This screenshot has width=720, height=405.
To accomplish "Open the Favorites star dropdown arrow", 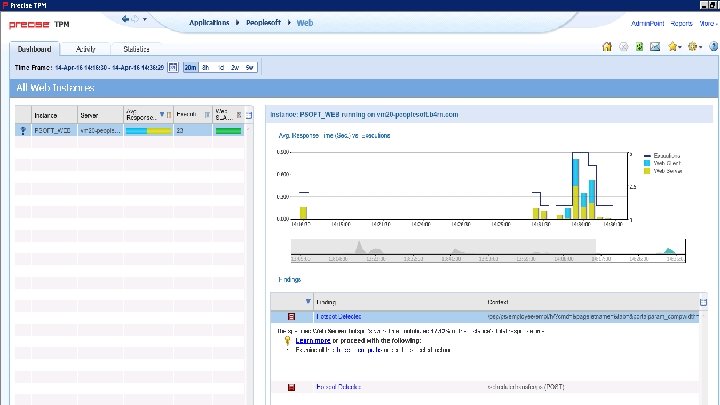I will (680, 47).
